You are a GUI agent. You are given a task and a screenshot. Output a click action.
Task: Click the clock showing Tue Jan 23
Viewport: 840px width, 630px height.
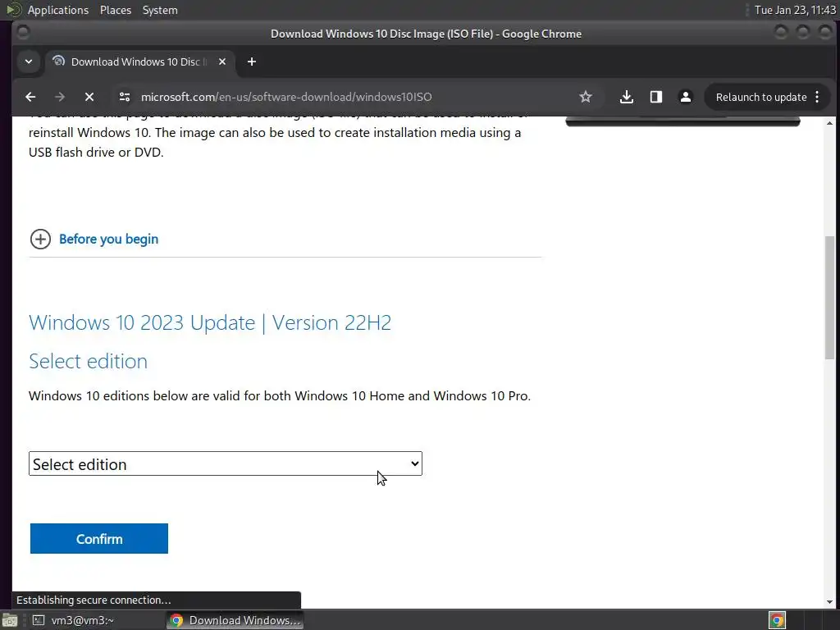coord(794,10)
